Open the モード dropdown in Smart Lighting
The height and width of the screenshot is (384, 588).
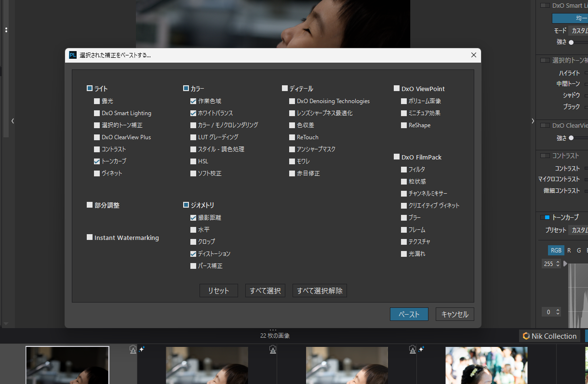578,30
